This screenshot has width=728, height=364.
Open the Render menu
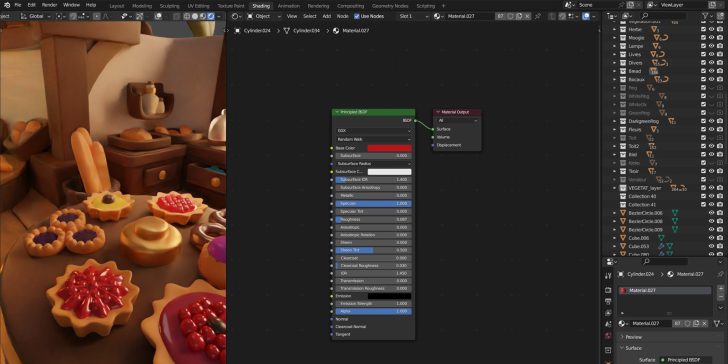(x=49, y=5)
